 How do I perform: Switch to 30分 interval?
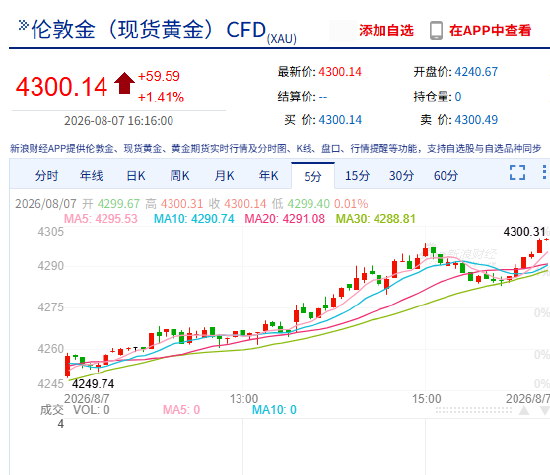point(401,175)
